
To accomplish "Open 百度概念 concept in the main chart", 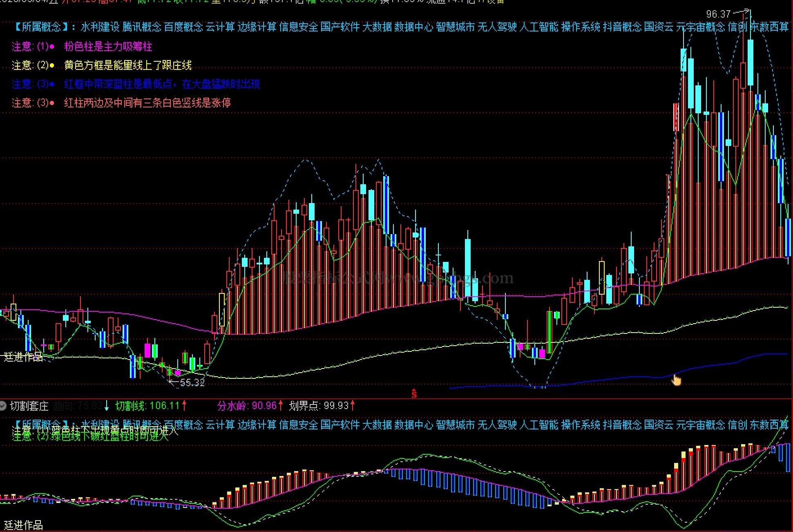I will click(183, 27).
